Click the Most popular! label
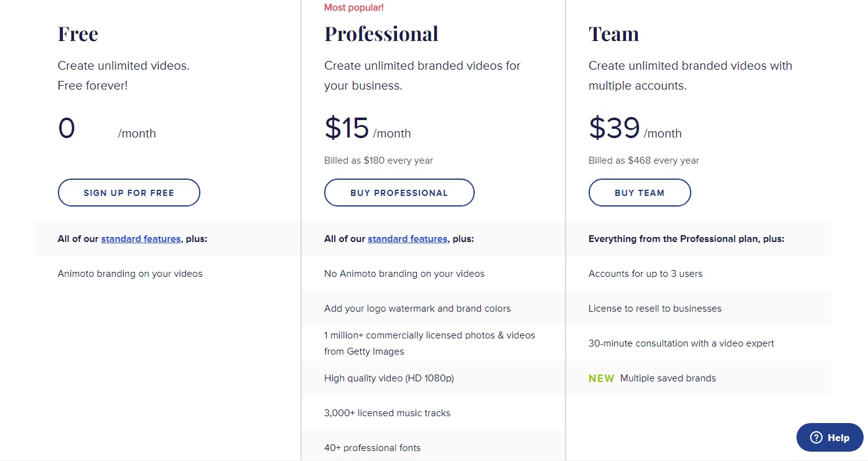 point(354,7)
